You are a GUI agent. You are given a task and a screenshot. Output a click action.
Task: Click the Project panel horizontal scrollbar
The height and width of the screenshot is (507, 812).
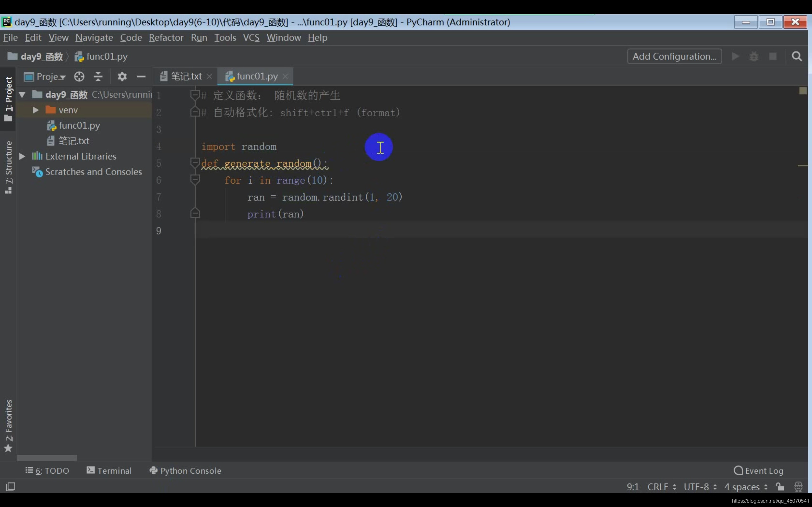click(47, 458)
